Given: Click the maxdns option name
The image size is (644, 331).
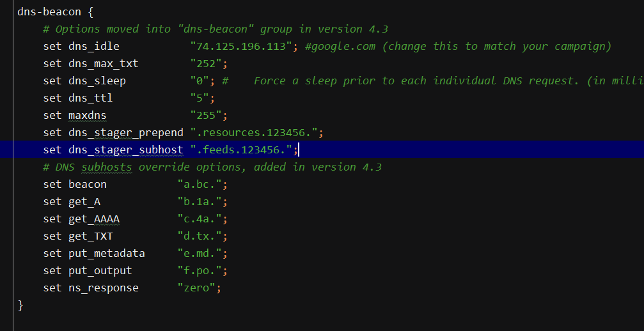Looking at the screenshot, I should (x=87, y=115).
